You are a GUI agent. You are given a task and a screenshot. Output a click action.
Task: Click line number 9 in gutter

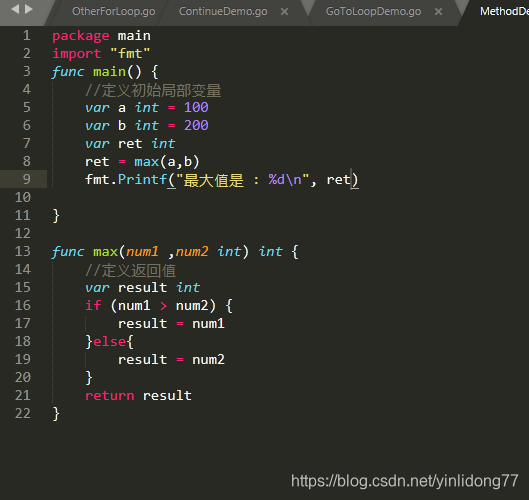(27, 179)
